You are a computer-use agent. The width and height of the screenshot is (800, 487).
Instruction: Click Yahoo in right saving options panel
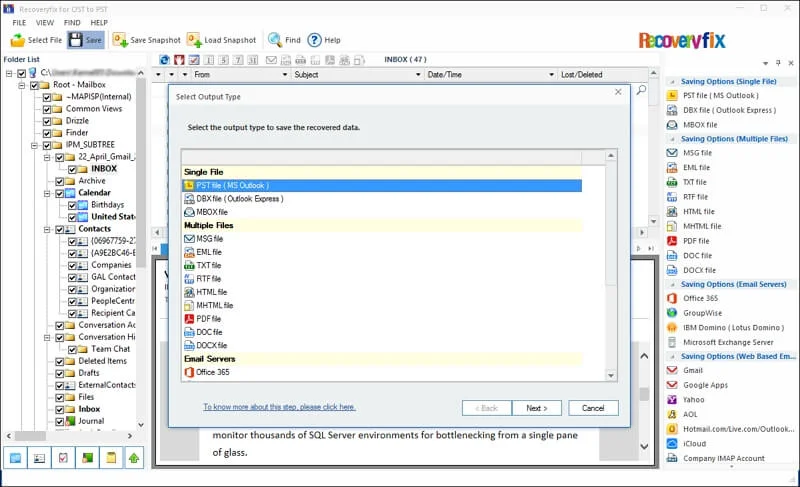coord(693,400)
